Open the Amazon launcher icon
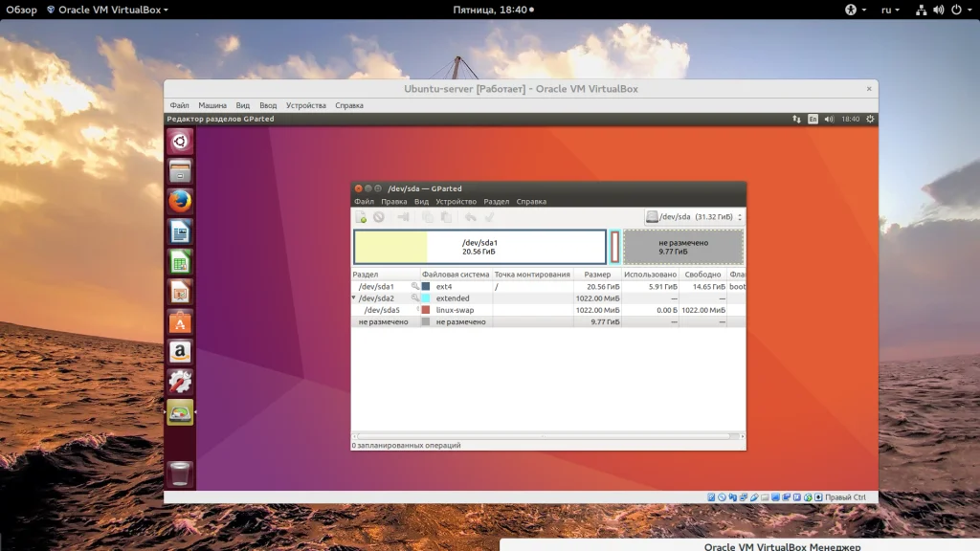 coord(180,352)
